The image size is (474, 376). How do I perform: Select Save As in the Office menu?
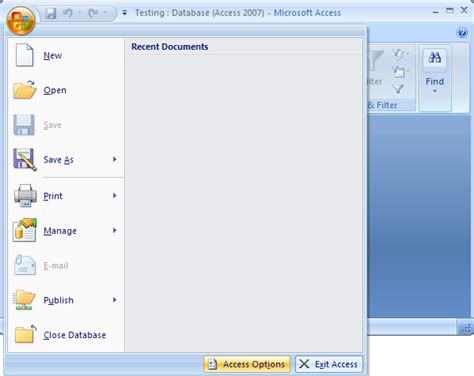point(58,160)
